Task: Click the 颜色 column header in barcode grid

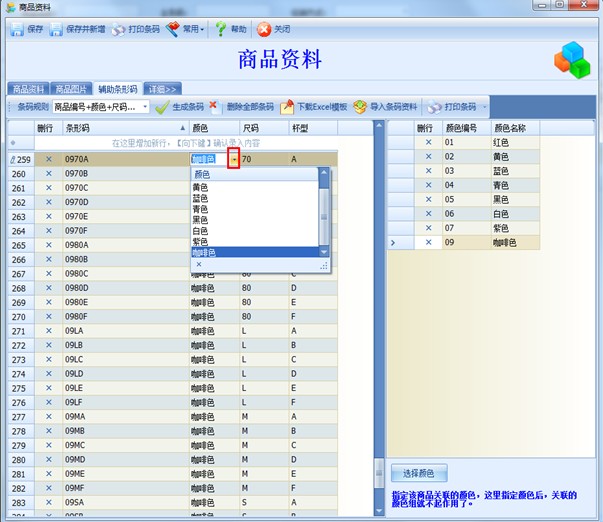Action: click(x=214, y=128)
